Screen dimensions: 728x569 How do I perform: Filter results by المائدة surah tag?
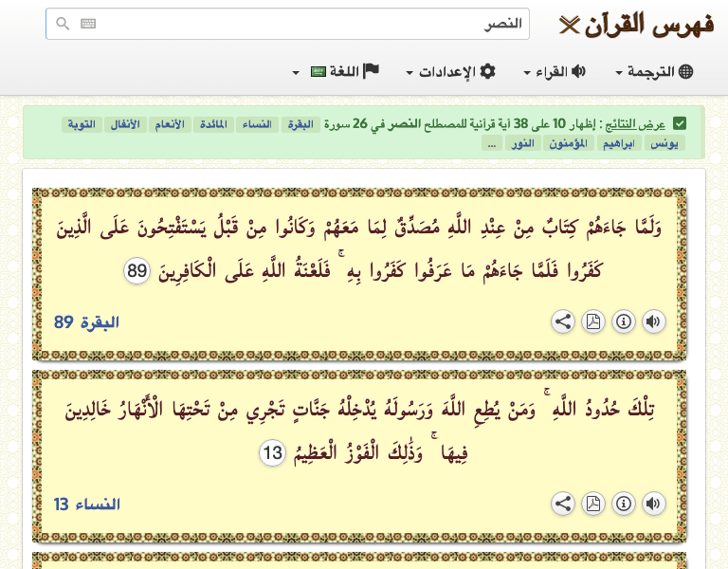click(212, 124)
